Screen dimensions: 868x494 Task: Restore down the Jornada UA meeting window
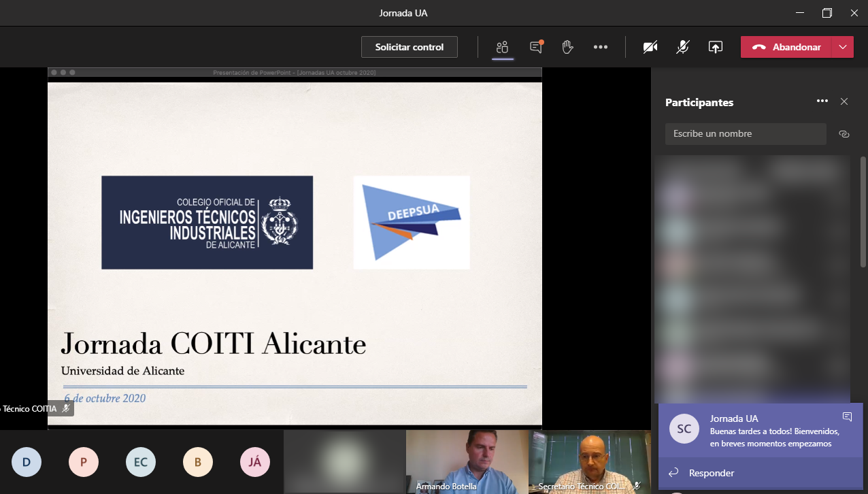pyautogui.click(x=827, y=13)
